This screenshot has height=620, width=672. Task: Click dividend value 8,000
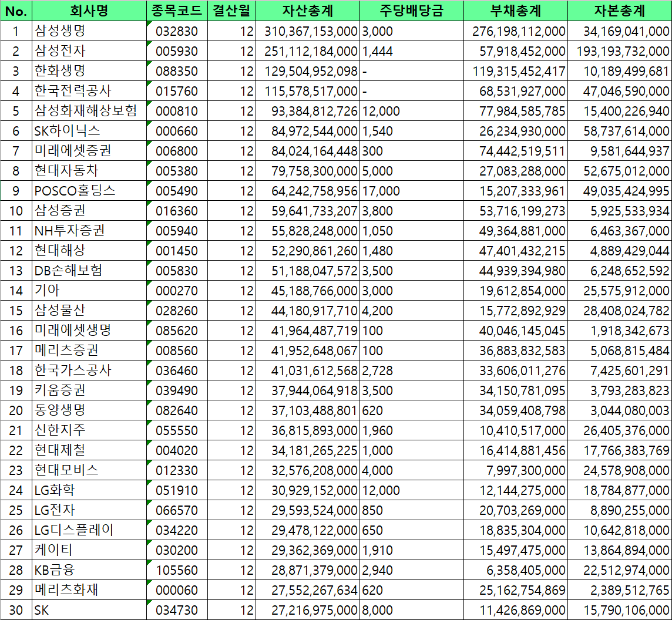coord(411,610)
